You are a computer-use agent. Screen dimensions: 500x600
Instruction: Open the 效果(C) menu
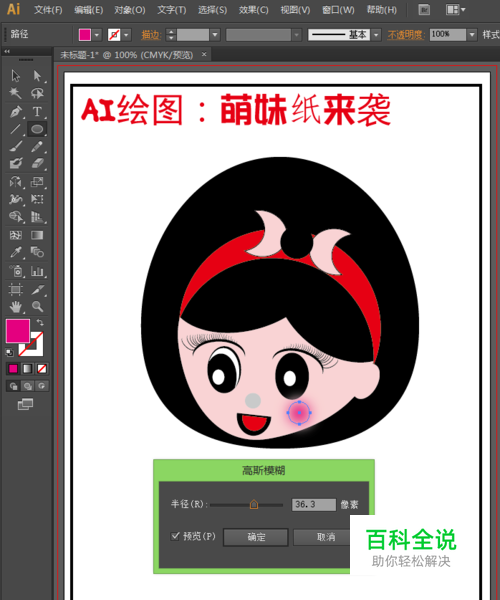254,10
